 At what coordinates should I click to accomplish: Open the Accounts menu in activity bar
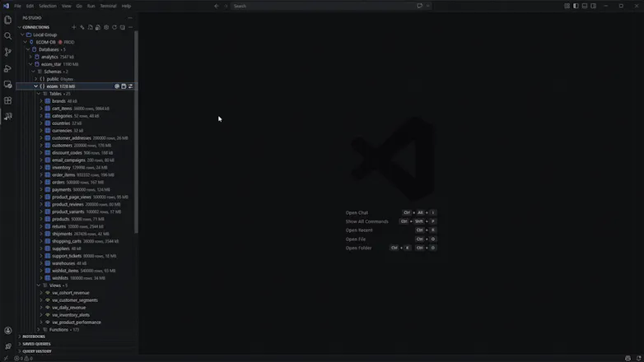(7, 331)
